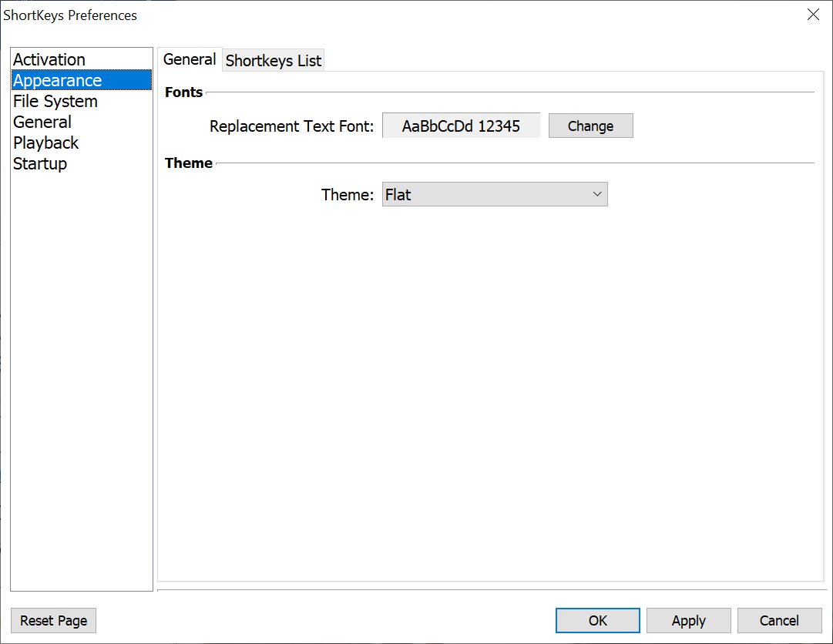The width and height of the screenshot is (833, 644).
Task: Switch to the Shortkeys List tab
Action: click(274, 61)
